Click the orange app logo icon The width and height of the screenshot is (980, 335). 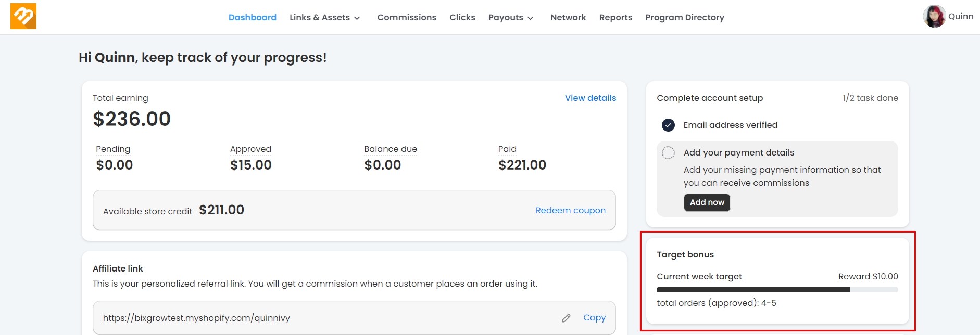coord(23,16)
